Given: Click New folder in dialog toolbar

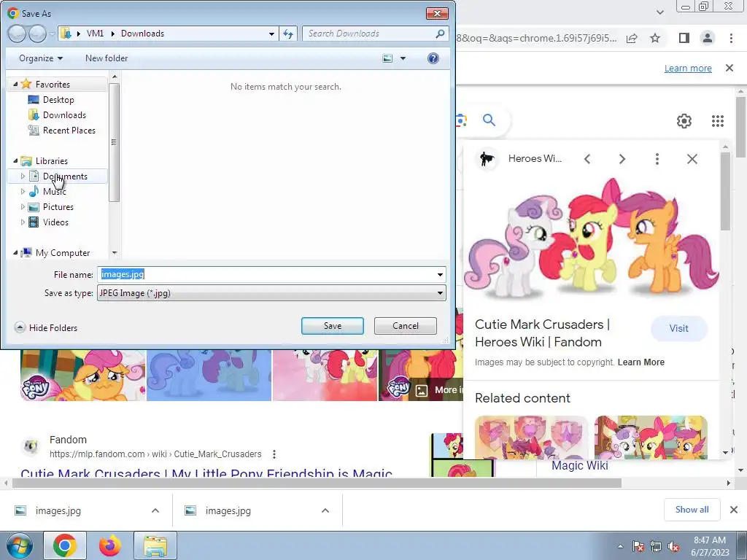Looking at the screenshot, I should point(107,58).
